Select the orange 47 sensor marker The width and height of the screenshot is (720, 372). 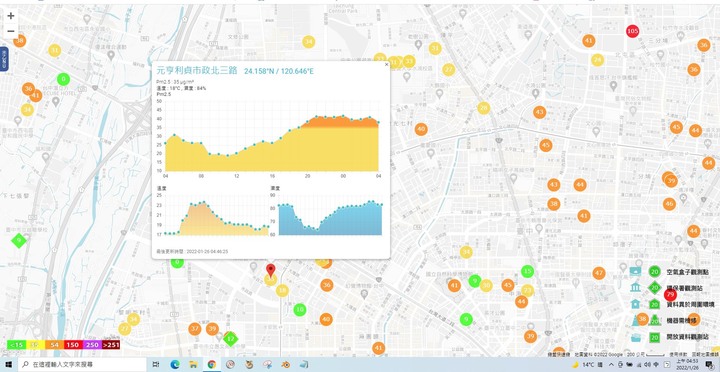[598, 273]
